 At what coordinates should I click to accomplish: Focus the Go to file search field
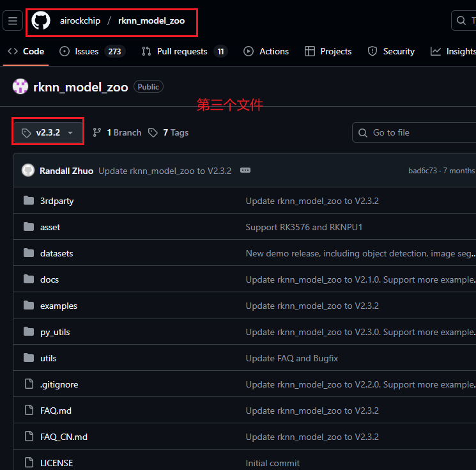click(x=414, y=132)
